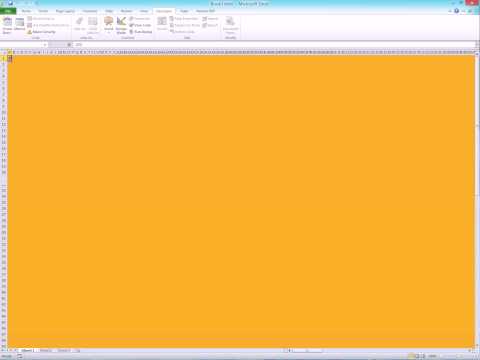This screenshot has height=360, width=480.
Task: Switch to the Review tab
Action: 126,11
